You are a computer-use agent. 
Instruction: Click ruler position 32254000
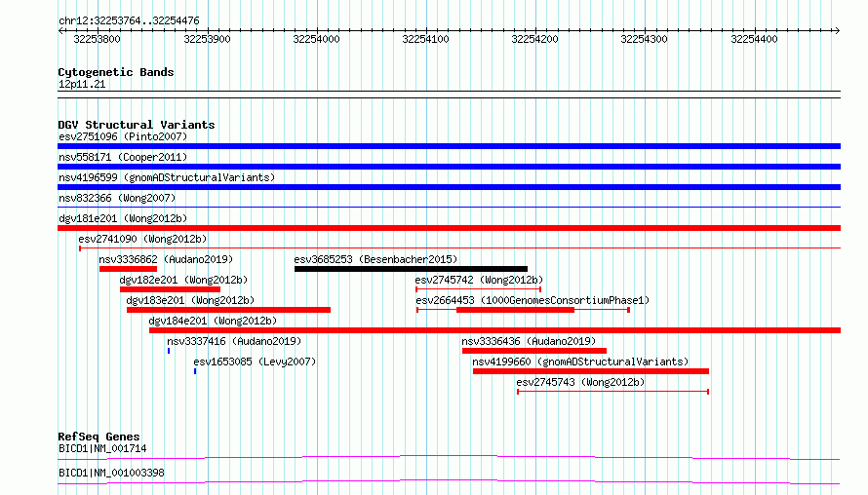point(316,39)
